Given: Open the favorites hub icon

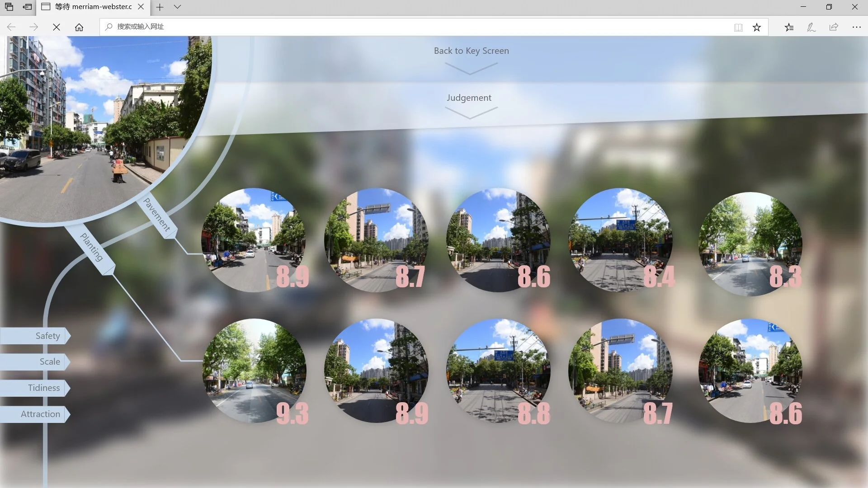Looking at the screenshot, I should coord(789,27).
